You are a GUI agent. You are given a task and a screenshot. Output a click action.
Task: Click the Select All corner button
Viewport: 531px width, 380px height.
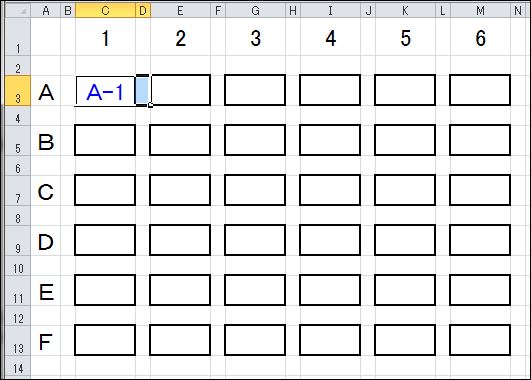[18, 10]
